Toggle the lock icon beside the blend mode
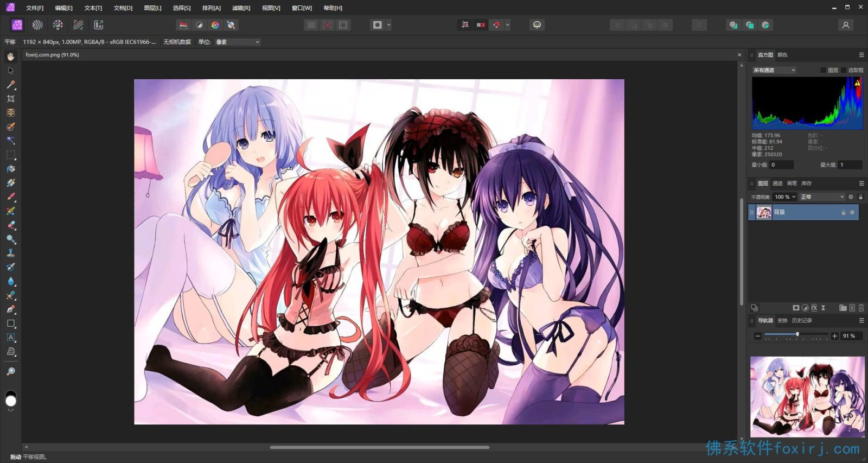 pos(860,197)
